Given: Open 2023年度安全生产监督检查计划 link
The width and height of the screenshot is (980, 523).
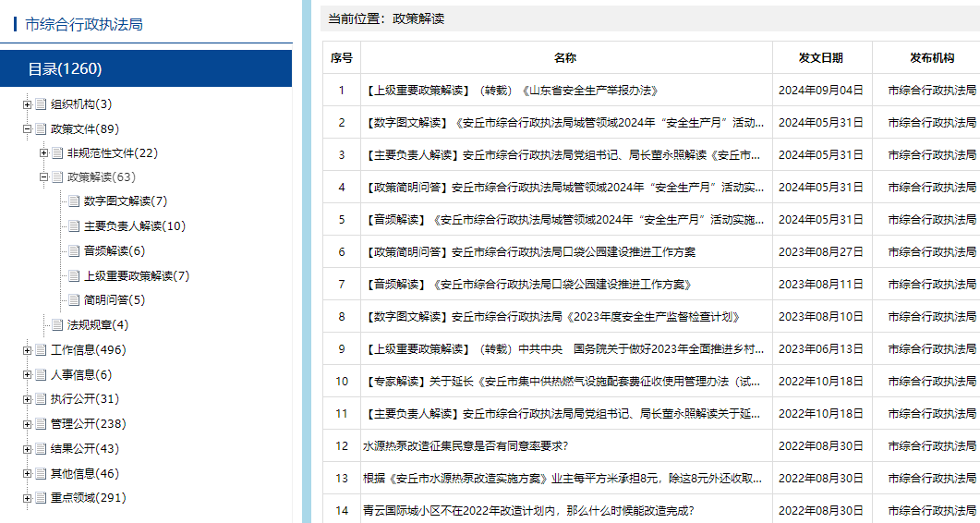Looking at the screenshot, I should pyautogui.click(x=551, y=317).
